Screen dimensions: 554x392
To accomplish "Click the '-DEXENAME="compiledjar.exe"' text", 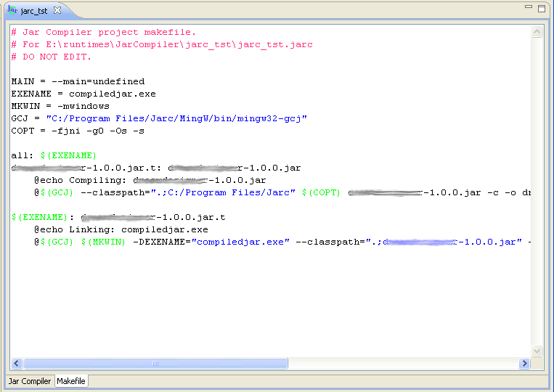I will click(211, 242).
